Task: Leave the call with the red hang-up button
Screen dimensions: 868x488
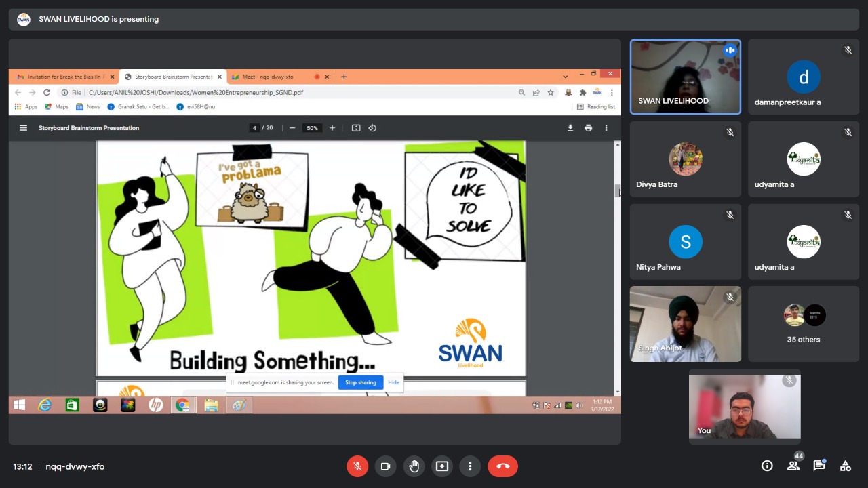Action: [x=502, y=466]
